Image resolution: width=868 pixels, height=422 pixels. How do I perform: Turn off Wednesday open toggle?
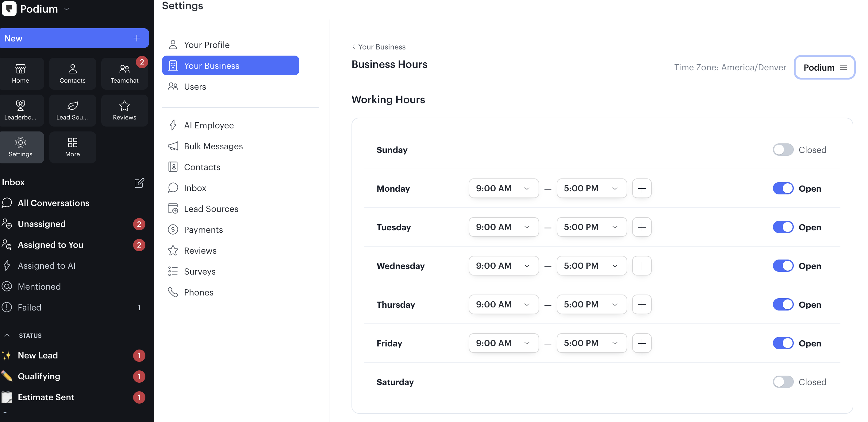point(783,266)
